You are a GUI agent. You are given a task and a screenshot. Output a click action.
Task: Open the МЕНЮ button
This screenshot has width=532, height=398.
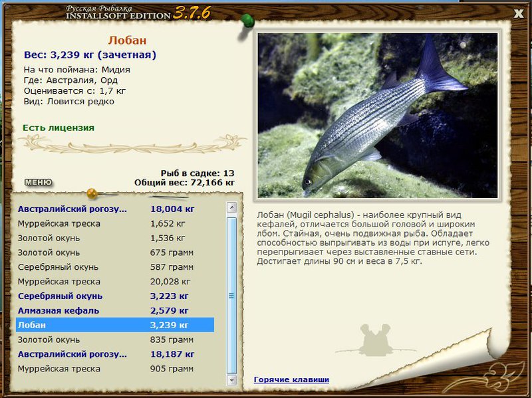[39, 182]
